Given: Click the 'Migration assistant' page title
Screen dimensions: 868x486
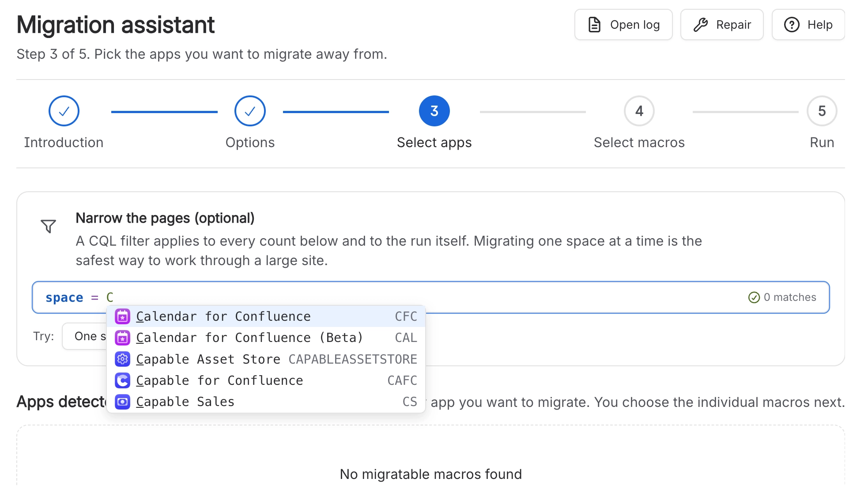Looking at the screenshot, I should point(116,25).
